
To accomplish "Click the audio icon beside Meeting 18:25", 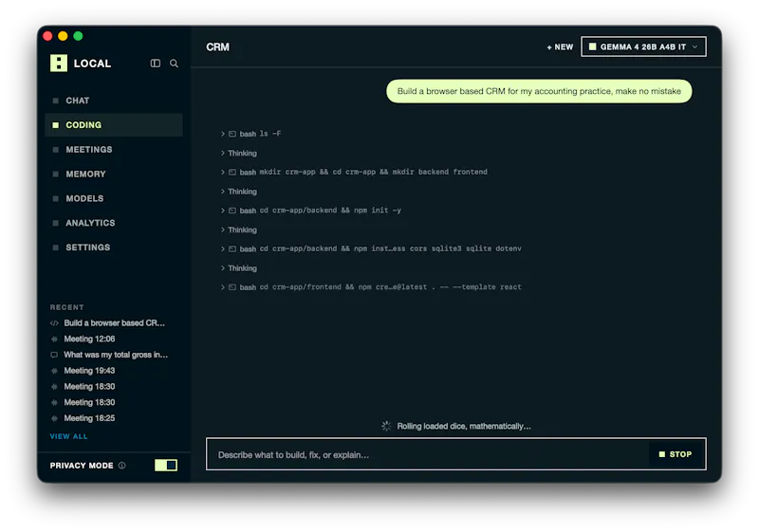I will (x=54, y=418).
